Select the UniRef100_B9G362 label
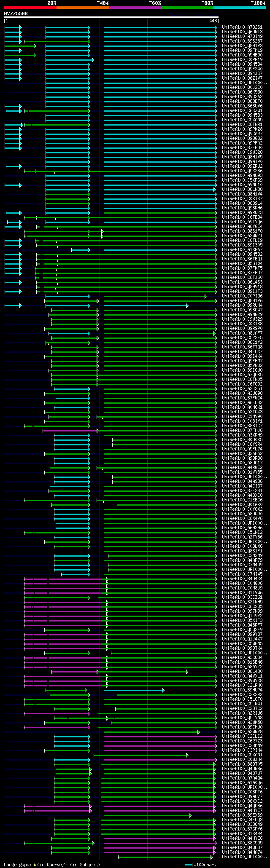This screenshot has height=868, width=270. 242,96
